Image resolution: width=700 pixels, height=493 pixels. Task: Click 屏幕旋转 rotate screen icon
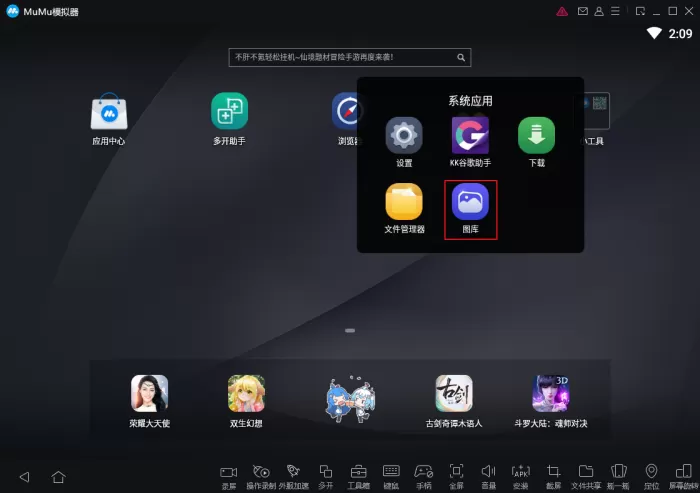683,476
